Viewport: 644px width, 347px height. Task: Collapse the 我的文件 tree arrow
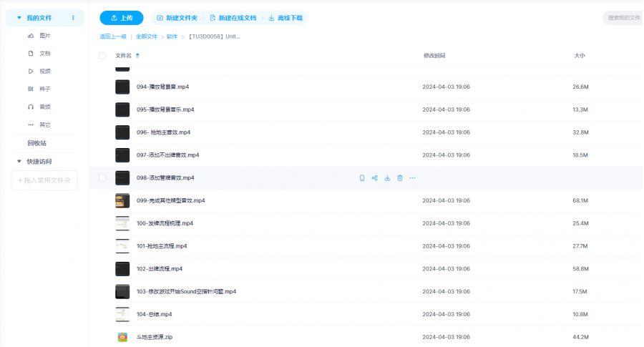(19, 18)
